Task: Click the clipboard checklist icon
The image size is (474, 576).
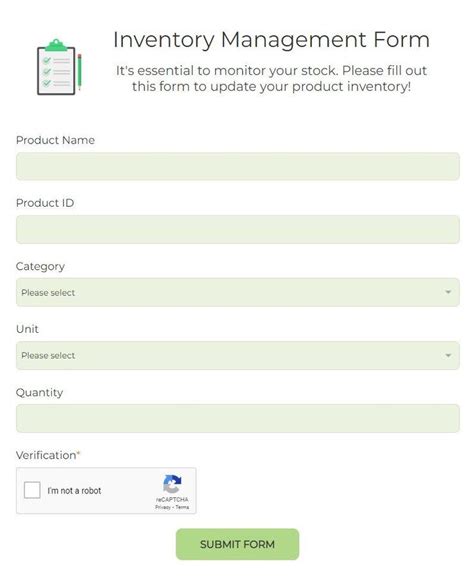Action: click(x=60, y=67)
